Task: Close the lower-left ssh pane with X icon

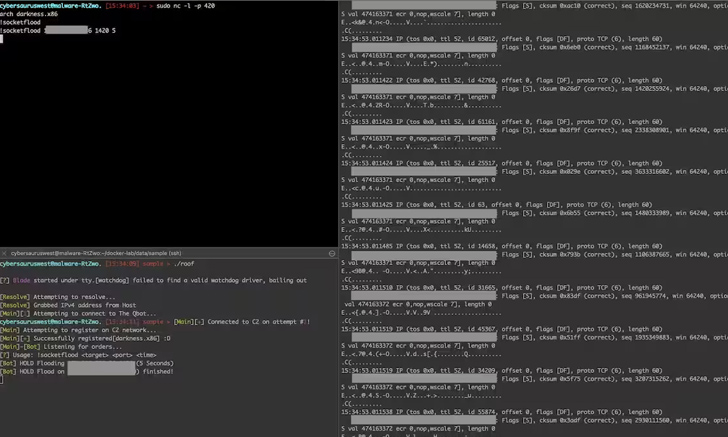Action: coord(4,254)
